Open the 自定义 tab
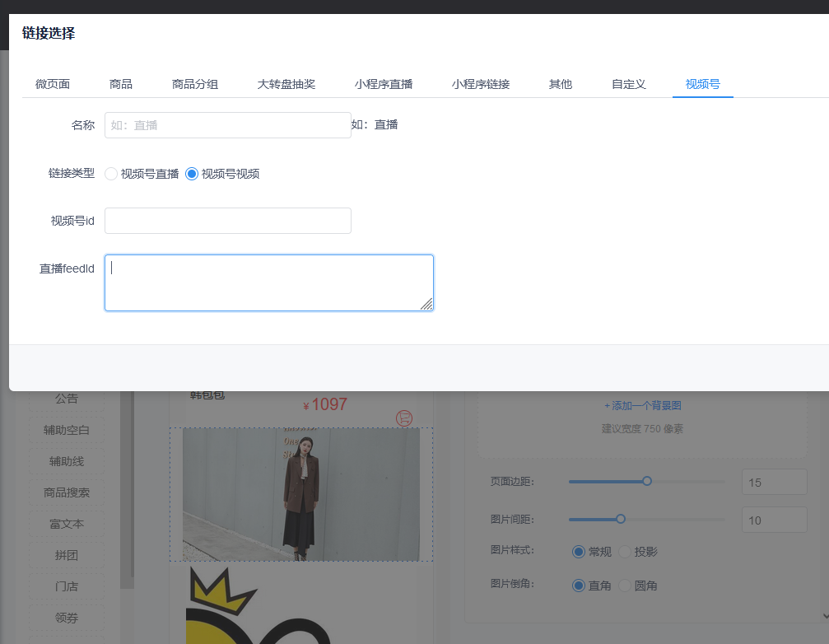The height and width of the screenshot is (644, 829). (x=629, y=84)
